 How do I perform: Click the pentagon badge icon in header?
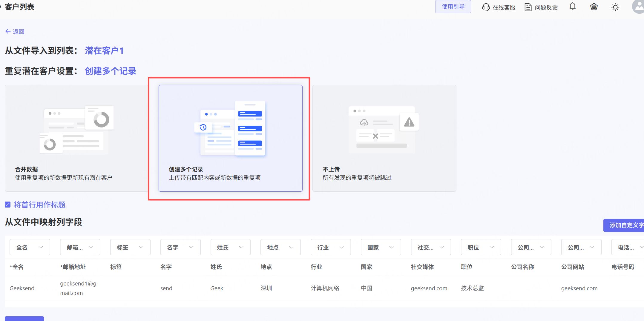pyautogui.click(x=594, y=7)
